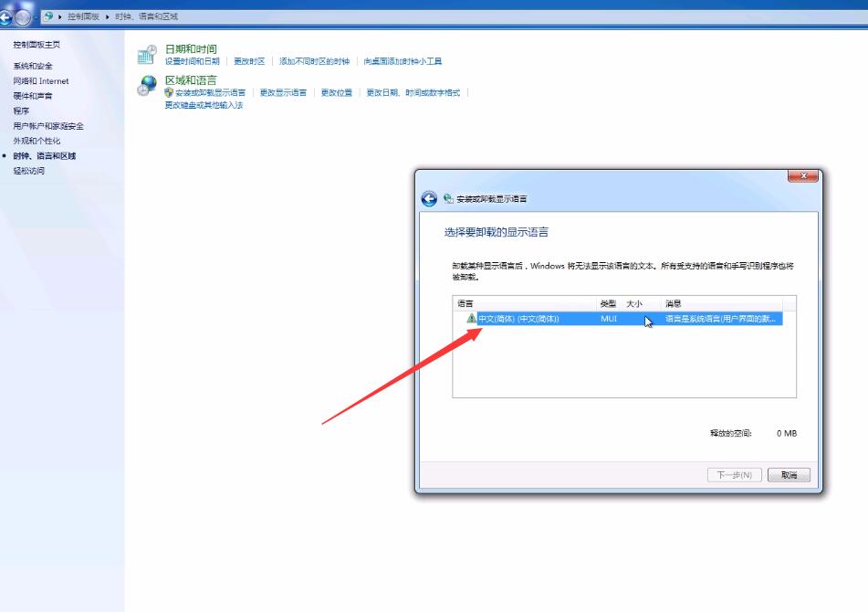
Task: Open the 日期和时间 heading link
Action: pyautogui.click(x=191, y=49)
